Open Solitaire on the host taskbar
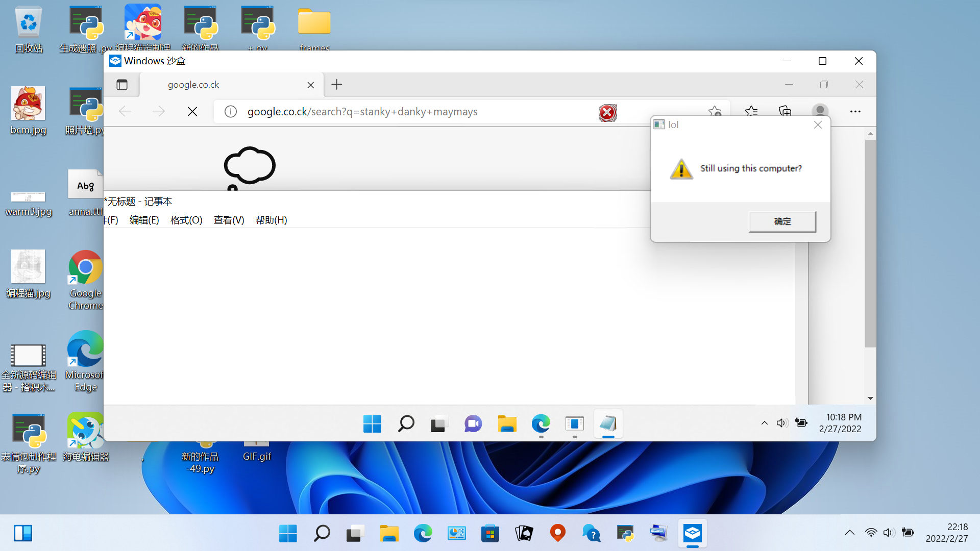 point(524,534)
